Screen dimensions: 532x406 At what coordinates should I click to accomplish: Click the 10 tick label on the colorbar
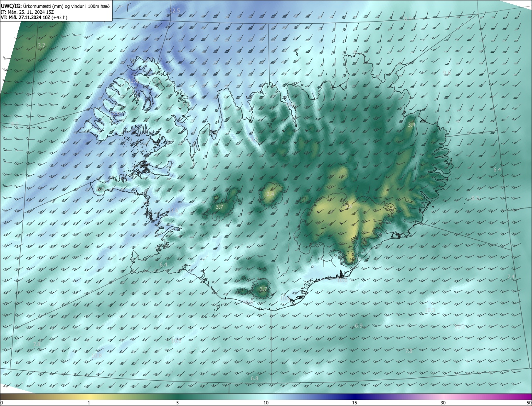coord(266,403)
